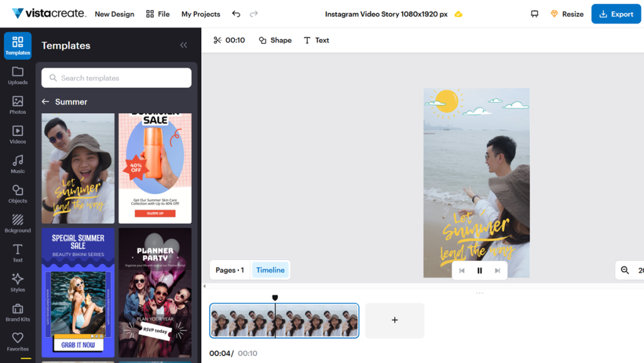Screen dimensions: 644x363
Task: Open the Music library icon
Action: (18, 164)
